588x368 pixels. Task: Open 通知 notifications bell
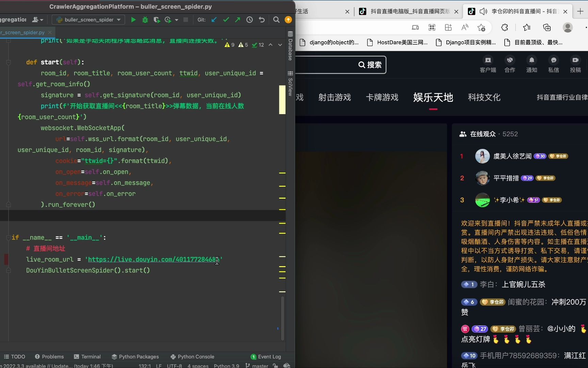[x=532, y=64]
